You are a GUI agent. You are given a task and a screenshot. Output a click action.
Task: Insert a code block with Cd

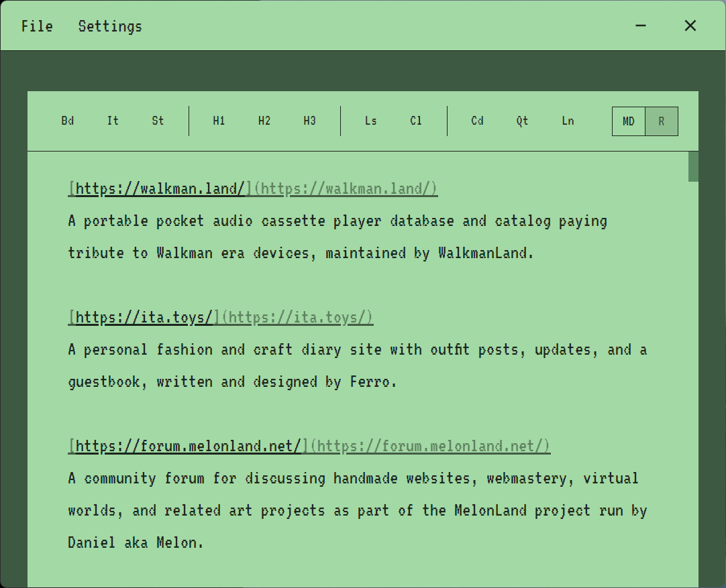point(477,121)
